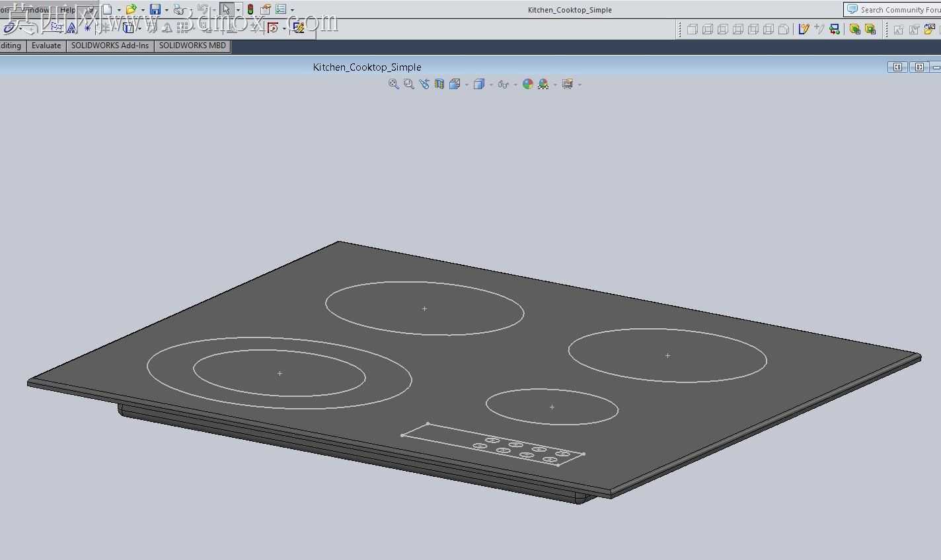Click the Previous View icon
The width and height of the screenshot is (941, 560).
pos(424,84)
